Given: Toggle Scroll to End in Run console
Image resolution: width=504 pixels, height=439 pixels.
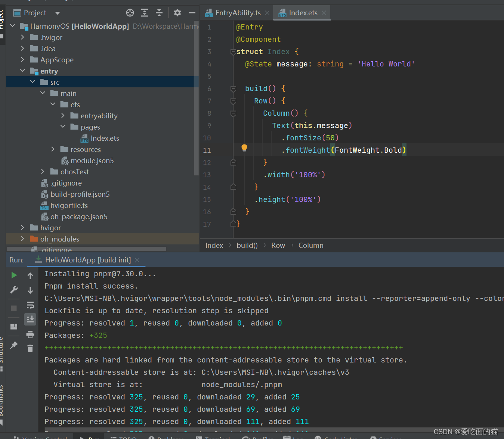Looking at the screenshot, I should point(30,319).
